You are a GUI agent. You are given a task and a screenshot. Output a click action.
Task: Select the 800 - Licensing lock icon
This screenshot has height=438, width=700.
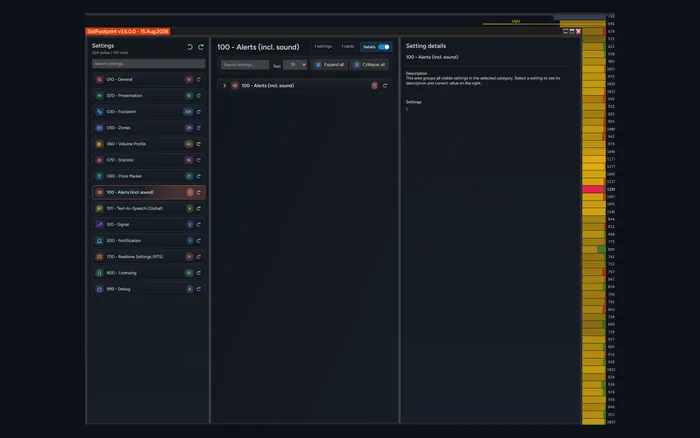(x=99, y=273)
